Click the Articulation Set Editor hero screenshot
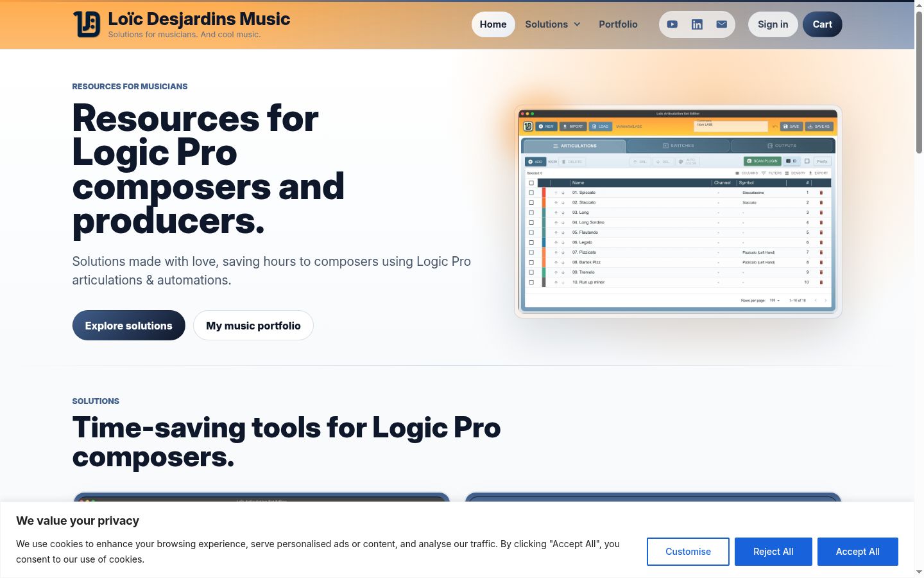This screenshot has height=578, width=924. [x=678, y=211]
